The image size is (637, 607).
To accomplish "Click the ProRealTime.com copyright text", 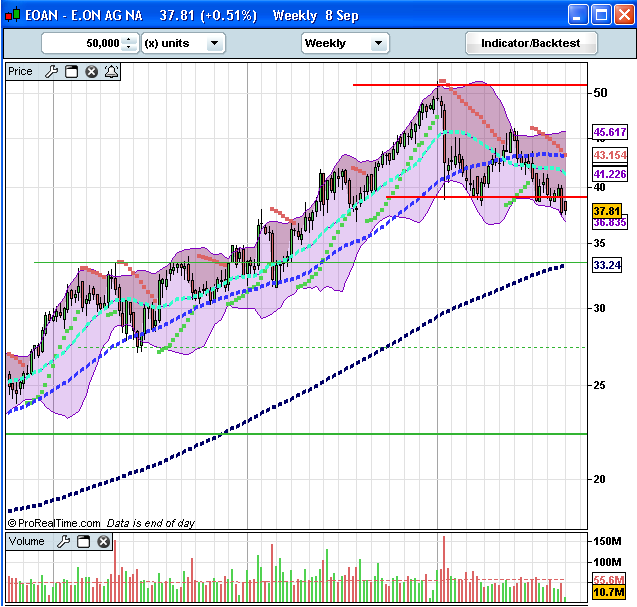I will 54,523.
